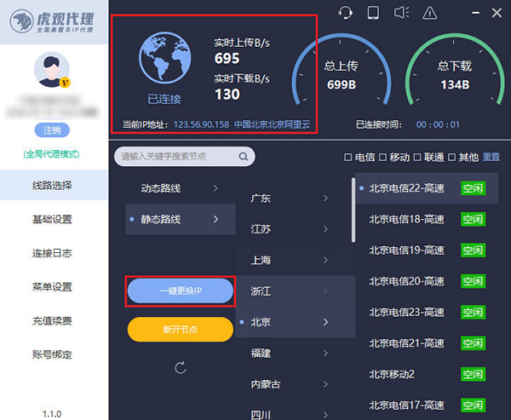Click the node search input field
The height and width of the screenshot is (420, 511).
[x=185, y=157]
